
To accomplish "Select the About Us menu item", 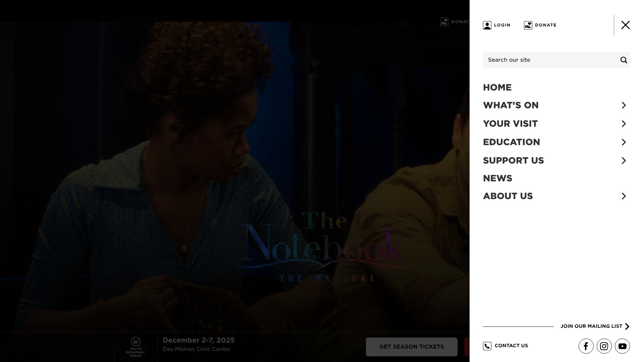I will 508,196.
